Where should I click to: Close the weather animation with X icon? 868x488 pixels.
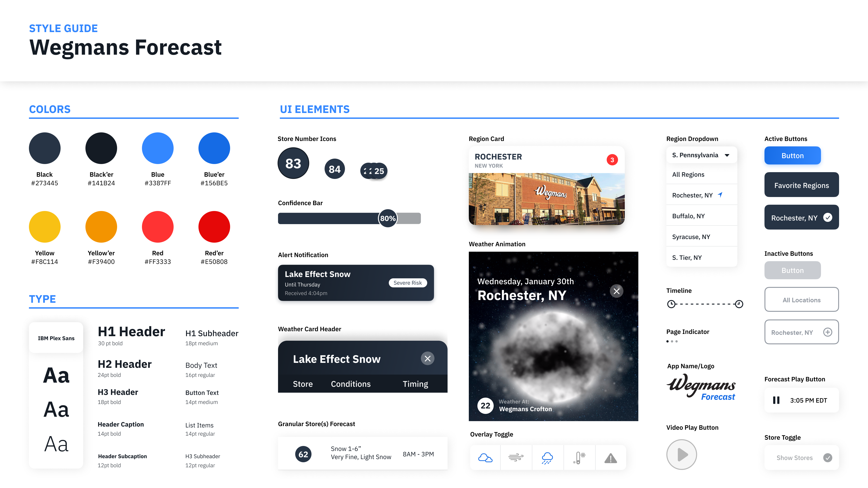click(x=616, y=291)
